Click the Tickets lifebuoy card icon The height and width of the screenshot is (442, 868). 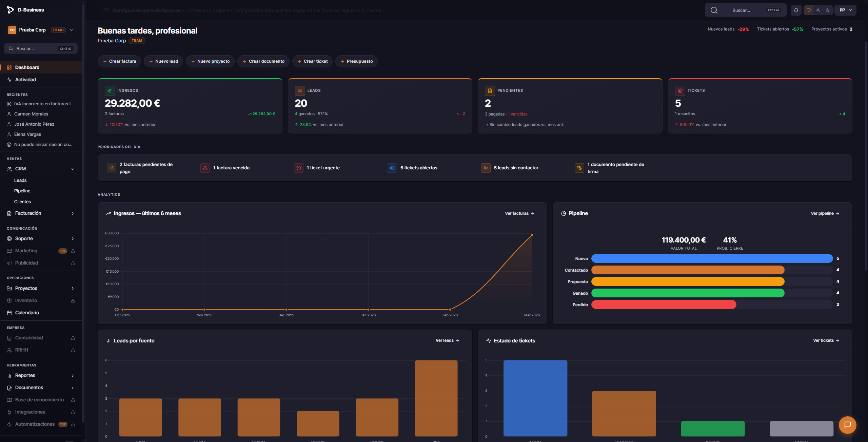pos(680,91)
